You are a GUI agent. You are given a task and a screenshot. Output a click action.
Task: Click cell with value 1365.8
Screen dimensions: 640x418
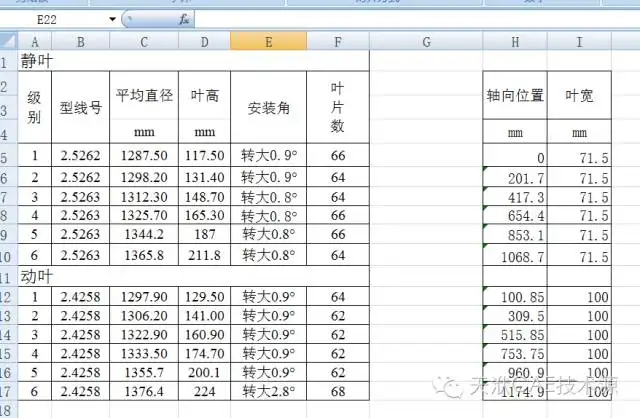point(144,255)
